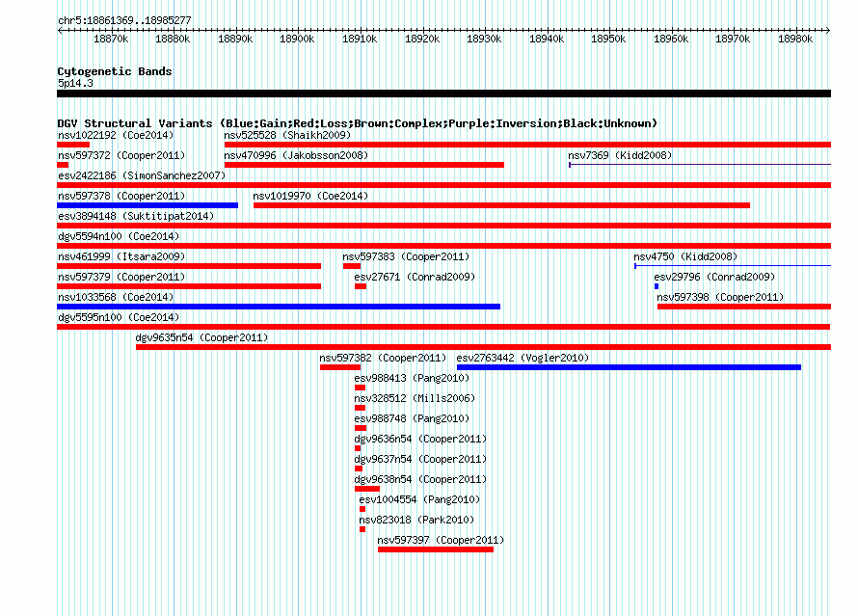Click nsv1033568 (Coe2014) gain label
Image resolution: width=858 pixels, height=616 pixels.
116,297
